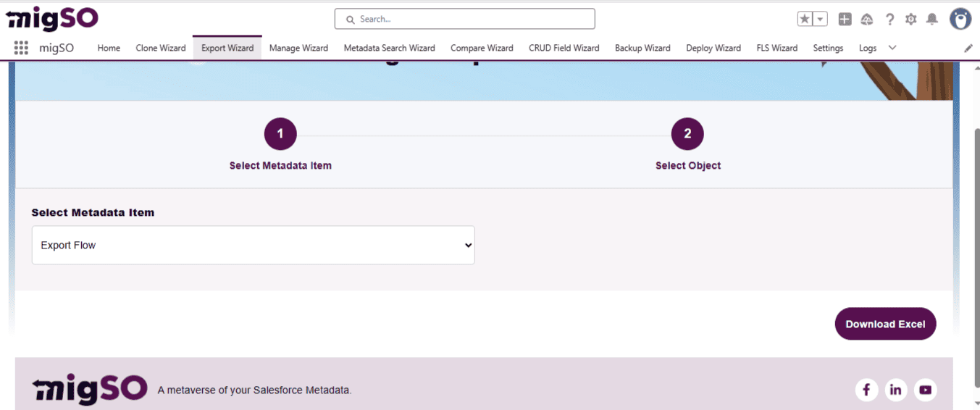This screenshot has height=410, width=980.
Task: Open the Setup gear icon
Action: (911, 20)
